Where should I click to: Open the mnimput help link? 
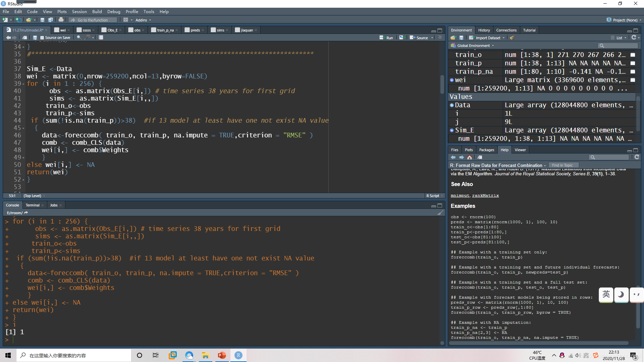pos(460,196)
